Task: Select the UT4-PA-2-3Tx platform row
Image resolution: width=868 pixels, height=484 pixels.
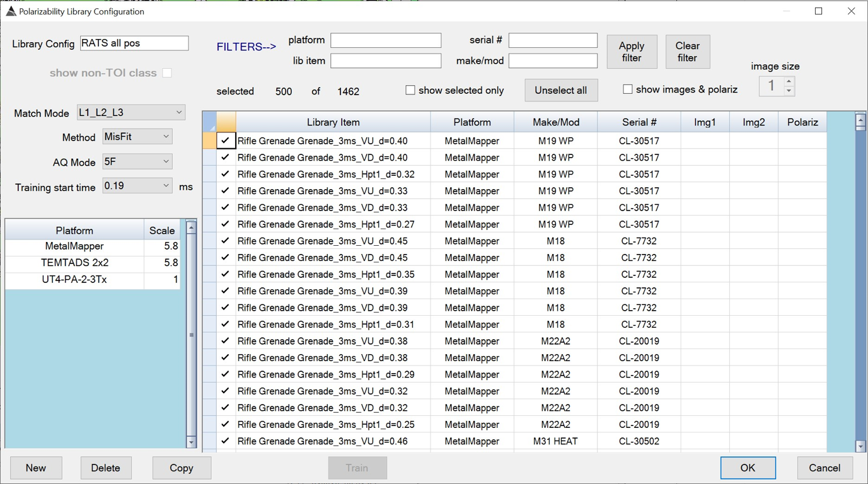Action: 74,279
